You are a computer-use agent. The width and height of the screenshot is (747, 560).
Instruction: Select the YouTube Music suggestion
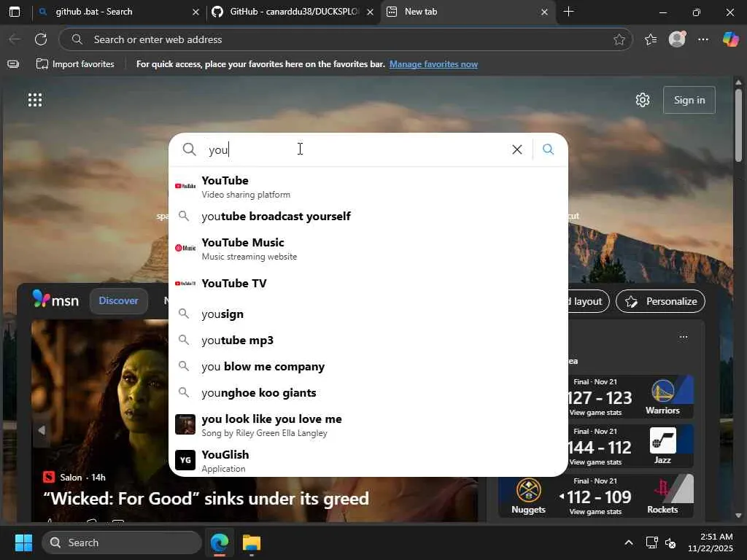tap(368, 249)
